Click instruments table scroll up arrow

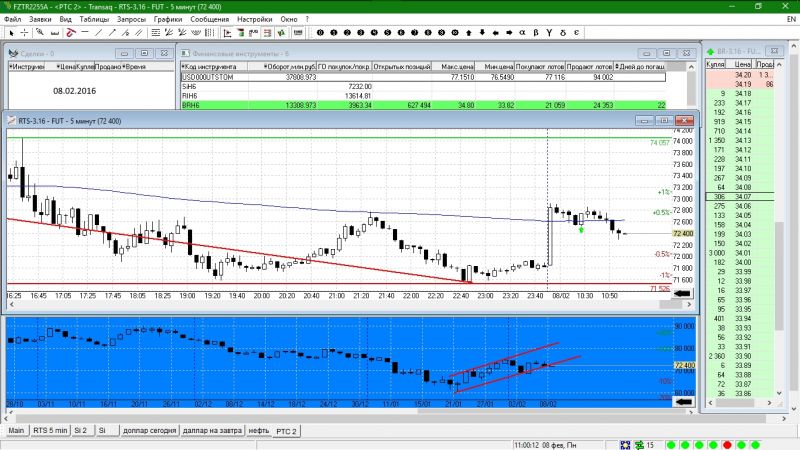point(691,67)
